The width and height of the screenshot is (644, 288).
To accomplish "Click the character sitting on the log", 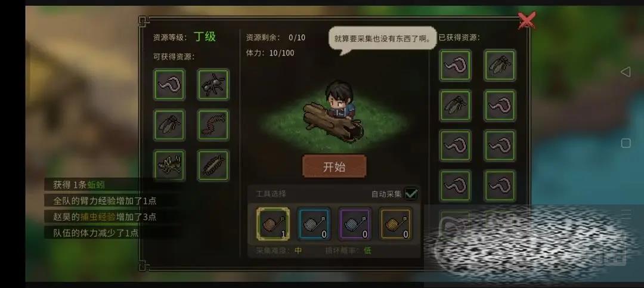I will click(x=339, y=101).
